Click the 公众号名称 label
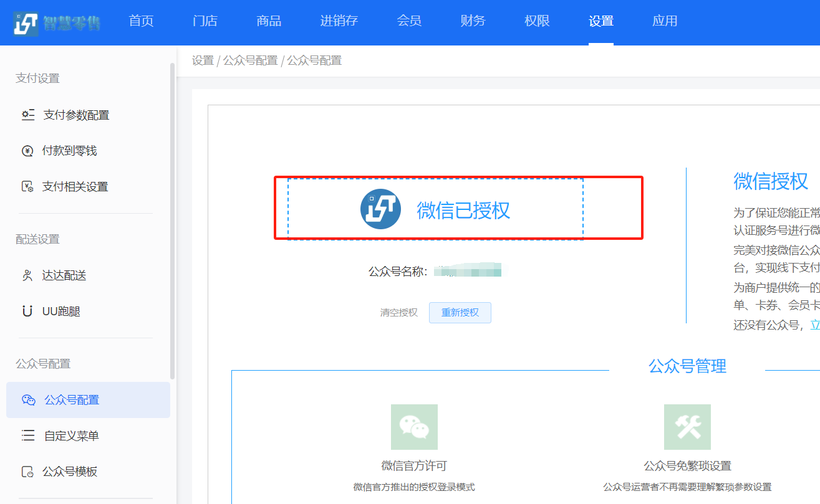 (x=398, y=272)
